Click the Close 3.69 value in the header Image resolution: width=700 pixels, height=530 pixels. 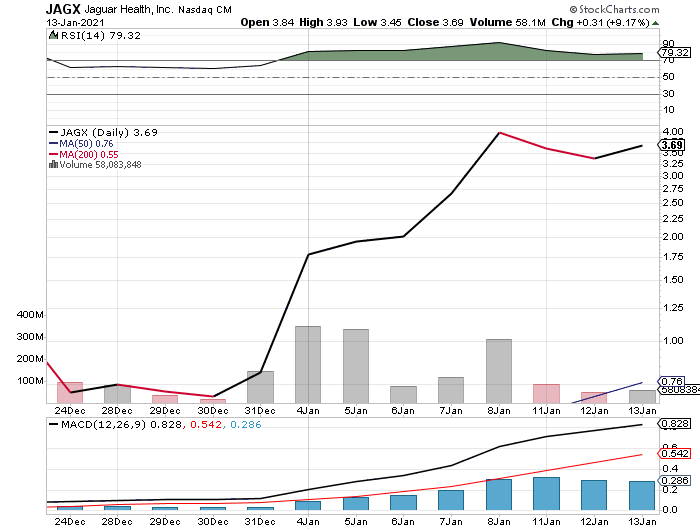pos(435,22)
